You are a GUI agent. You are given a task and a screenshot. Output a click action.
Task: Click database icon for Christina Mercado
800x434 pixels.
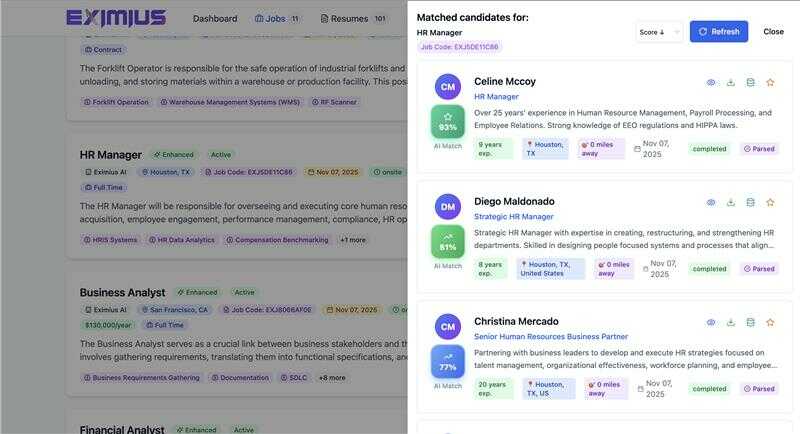[x=750, y=322]
